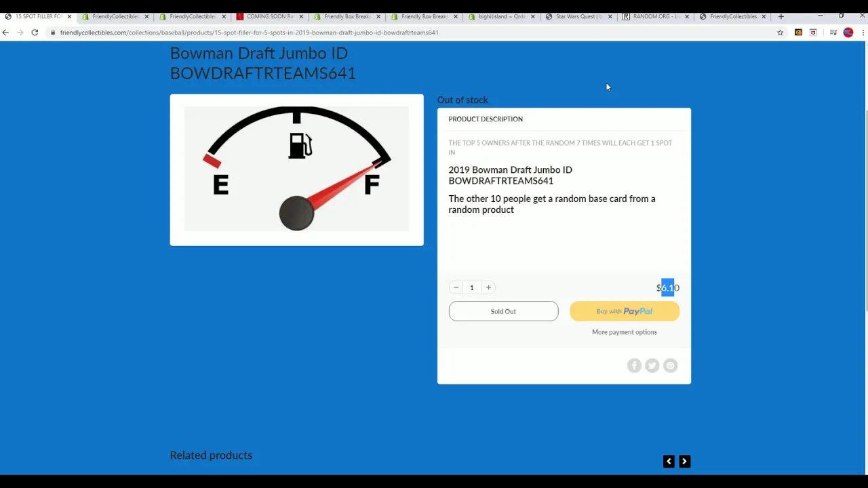The height and width of the screenshot is (488, 868).
Task: Increase quantity with plus button
Action: pos(488,287)
